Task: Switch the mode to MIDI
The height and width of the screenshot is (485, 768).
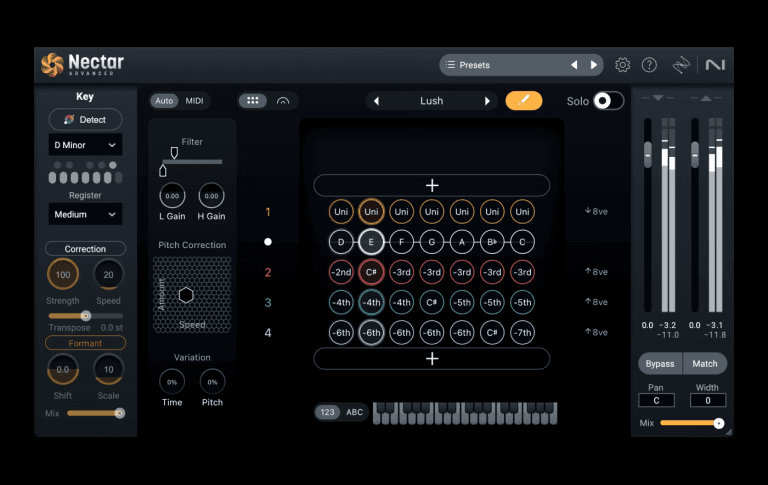Action: [194, 101]
